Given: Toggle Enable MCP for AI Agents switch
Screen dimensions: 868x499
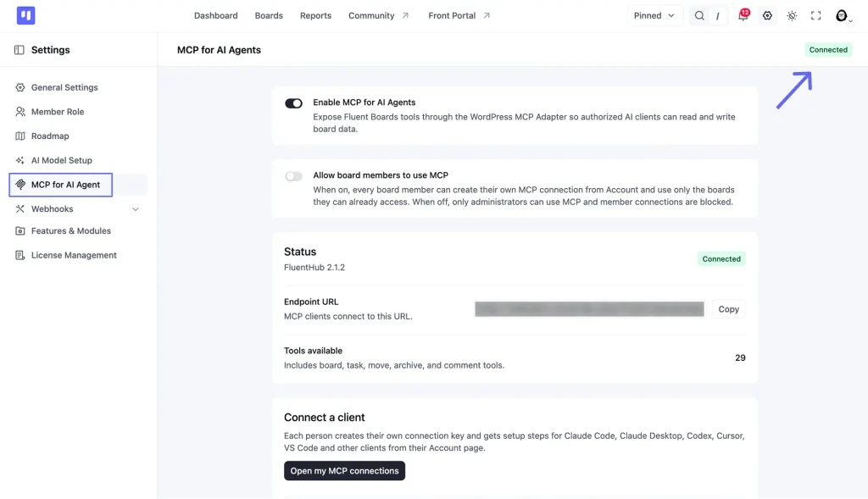Looking at the screenshot, I should pyautogui.click(x=293, y=103).
